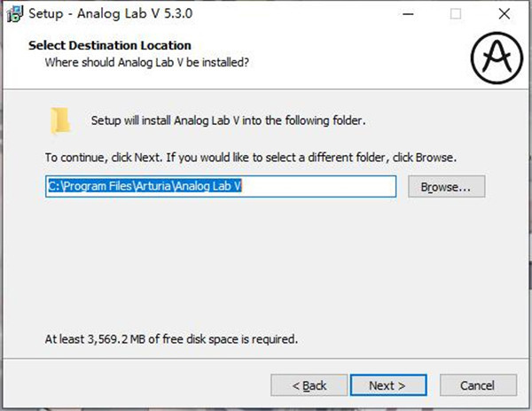Cancel the Analog Lab V installation
Image resolution: width=532 pixels, height=411 pixels.
tap(478, 385)
